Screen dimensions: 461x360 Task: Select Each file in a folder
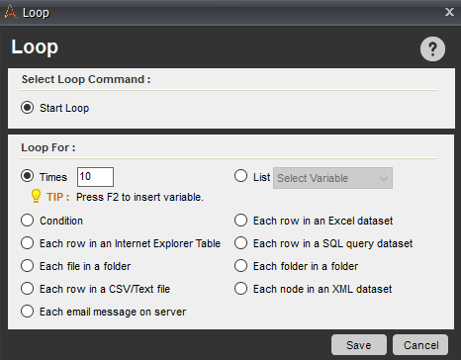(x=27, y=266)
